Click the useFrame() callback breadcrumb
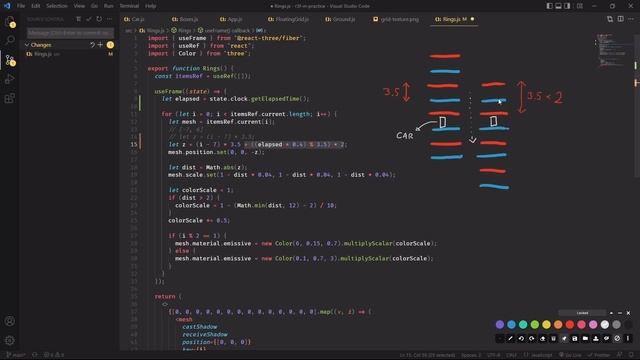The image size is (640, 360). click(x=224, y=31)
